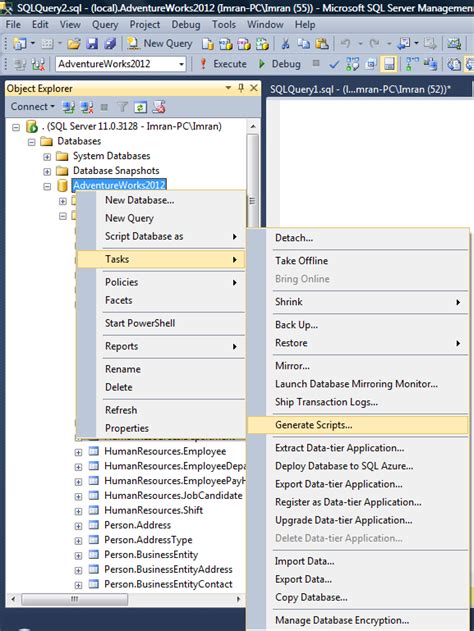Click the Filter funnel icon
Viewport: 474px width, 631px height.
[122, 107]
